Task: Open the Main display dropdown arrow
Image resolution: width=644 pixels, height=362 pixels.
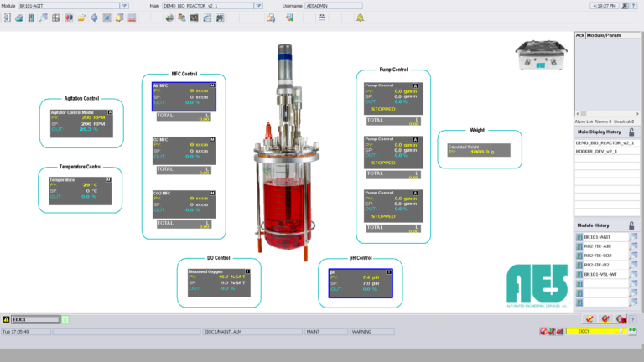Action: pos(258,6)
